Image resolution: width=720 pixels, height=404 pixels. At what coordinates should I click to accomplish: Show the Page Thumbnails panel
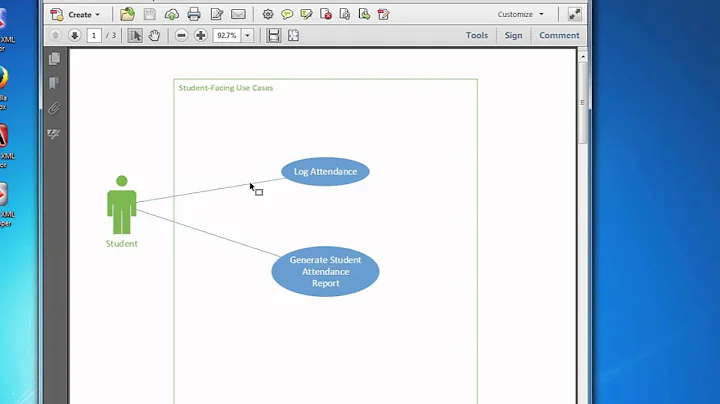[x=54, y=58]
